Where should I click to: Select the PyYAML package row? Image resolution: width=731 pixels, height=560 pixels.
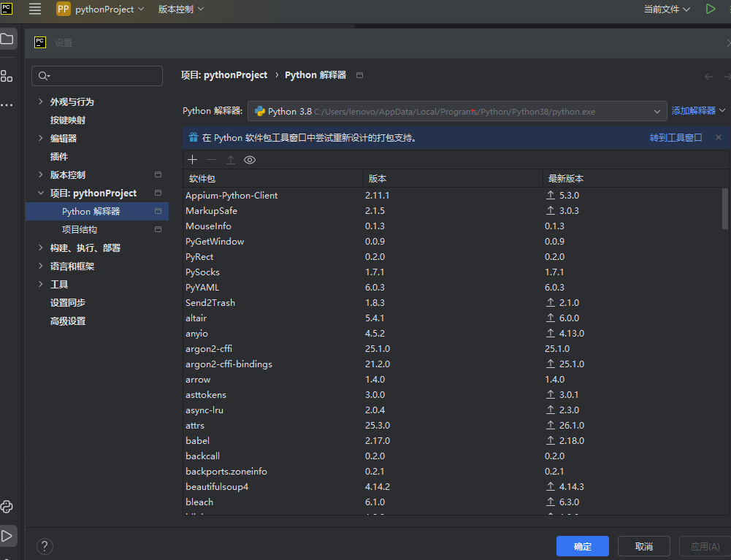click(x=452, y=287)
